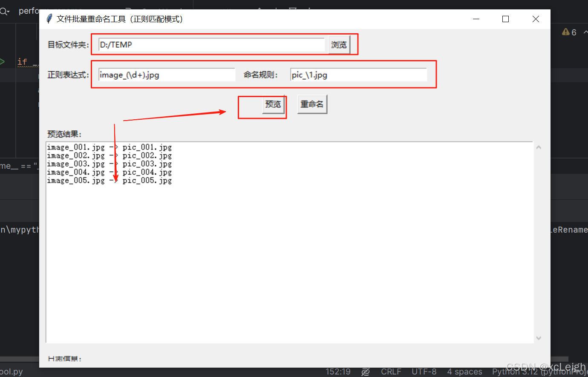Select preview row image_003.jpg -> pic_003.jpg
588x377 pixels.
(x=110, y=164)
